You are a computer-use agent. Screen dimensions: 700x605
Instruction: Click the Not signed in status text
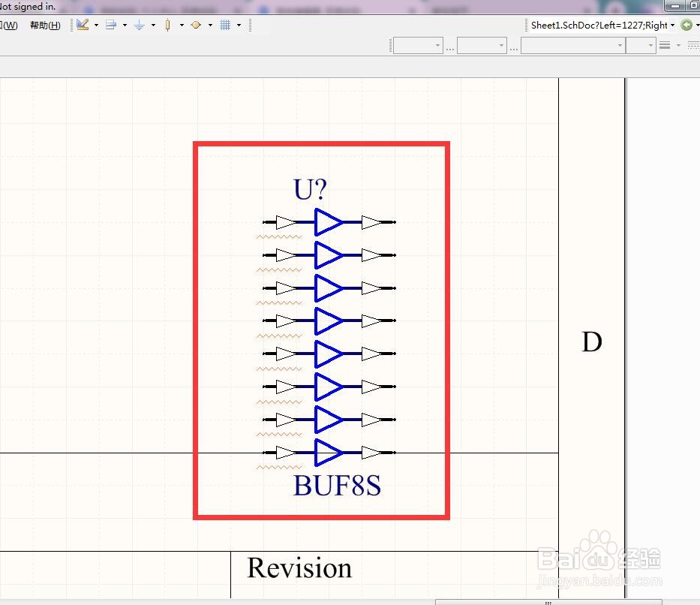tap(28, 7)
